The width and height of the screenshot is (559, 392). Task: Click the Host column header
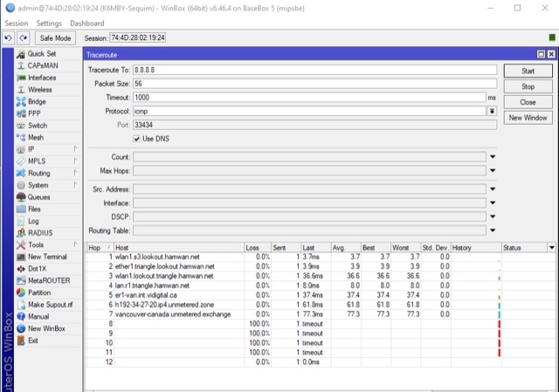(x=175, y=247)
